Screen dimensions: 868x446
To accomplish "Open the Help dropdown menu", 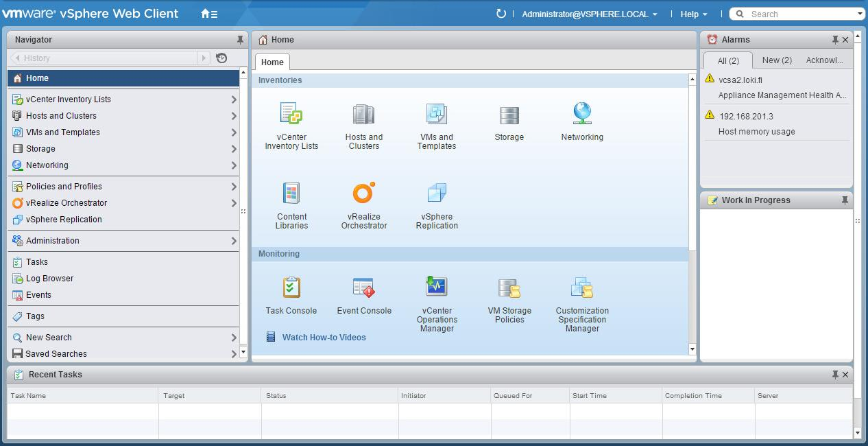I will pos(693,14).
